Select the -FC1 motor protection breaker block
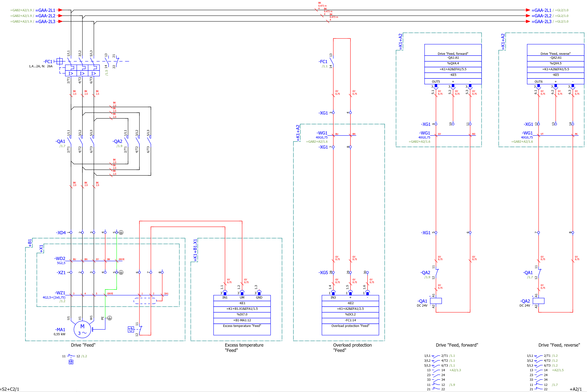 coord(82,70)
